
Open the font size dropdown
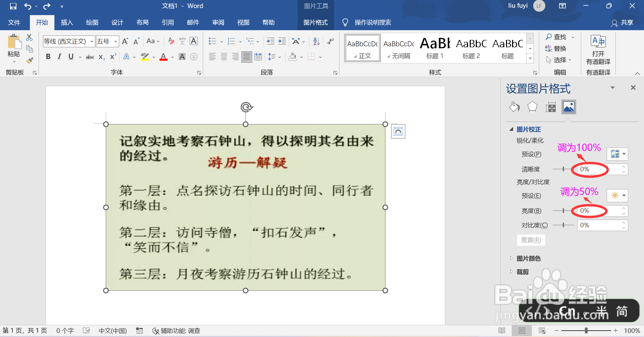tap(115, 41)
